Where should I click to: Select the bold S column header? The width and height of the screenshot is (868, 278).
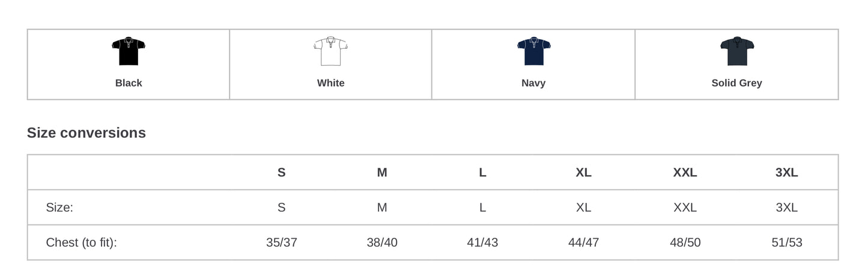coord(281,173)
